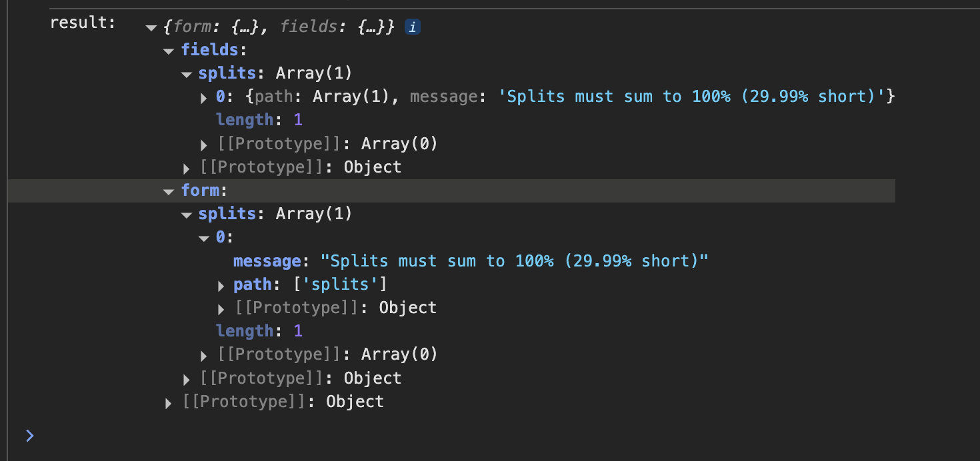The height and width of the screenshot is (461, 980).
Task: Collapse splits array under form
Action: (x=187, y=215)
